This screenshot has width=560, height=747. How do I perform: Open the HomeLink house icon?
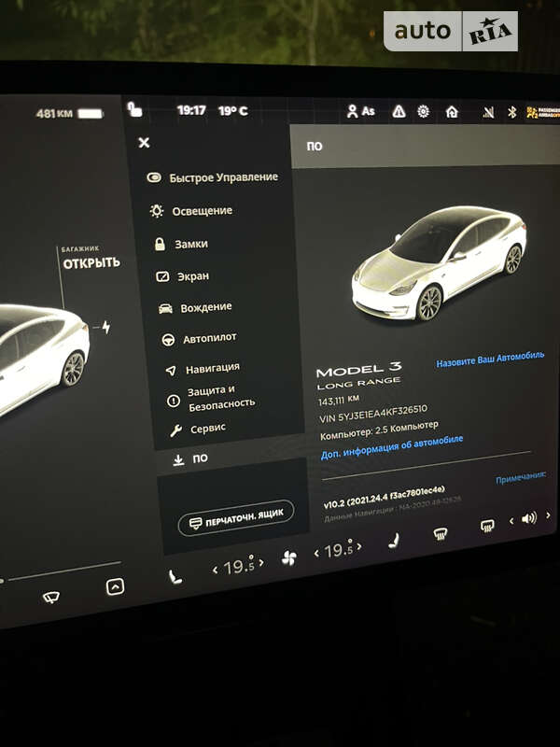coord(452,112)
